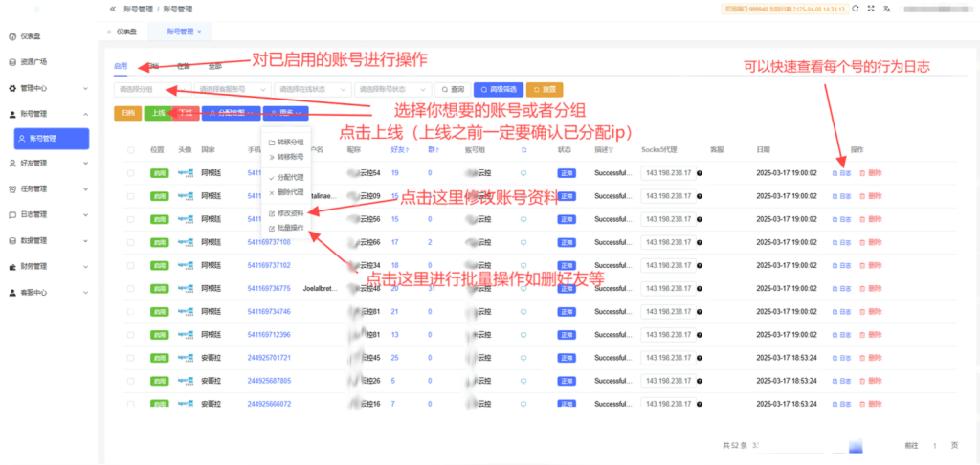Delete the 244925687805 account row

pos(871,381)
